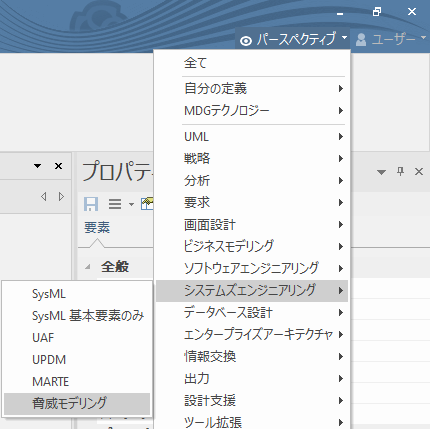The width and height of the screenshot is (430, 429).
Task: Click the save icon in properties toolbar
Action: tap(91, 204)
